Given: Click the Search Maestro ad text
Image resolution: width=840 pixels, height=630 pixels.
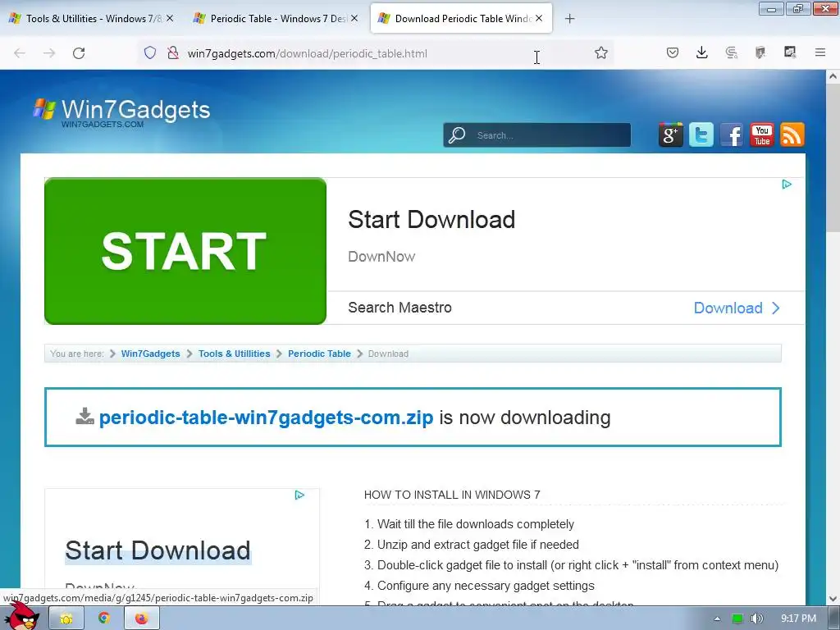Looking at the screenshot, I should 399,308.
